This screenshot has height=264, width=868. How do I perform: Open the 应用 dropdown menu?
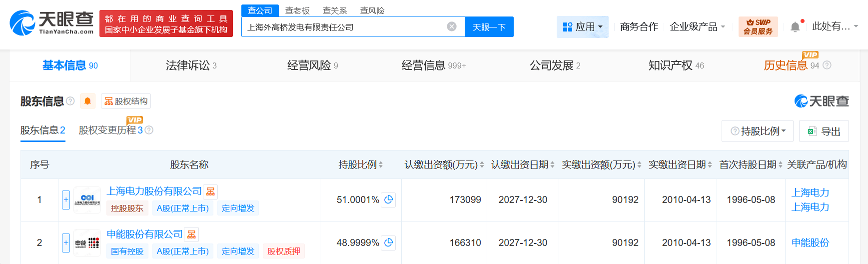coord(582,27)
